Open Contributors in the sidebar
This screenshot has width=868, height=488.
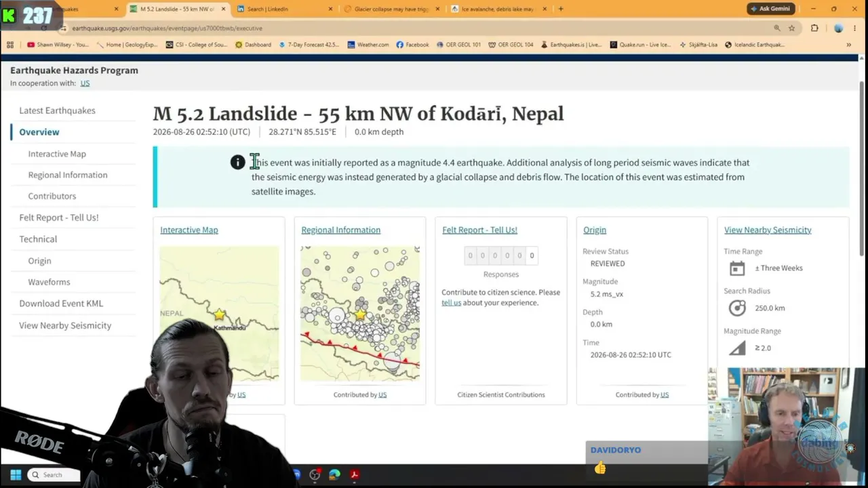pyautogui.click(x=52, y=196)
